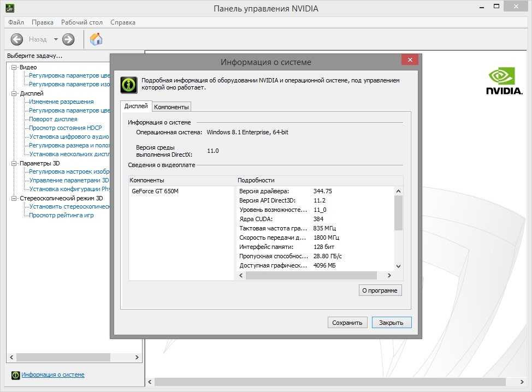Viewport: 532px width, 392px height.
Task: Click the NVIDIA app icon in title bar
Action: pyautogui.click(x=10, y=8)
